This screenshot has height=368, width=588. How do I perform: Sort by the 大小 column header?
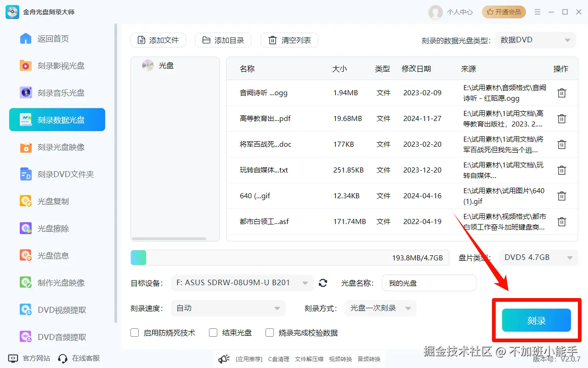click(339, 69)
